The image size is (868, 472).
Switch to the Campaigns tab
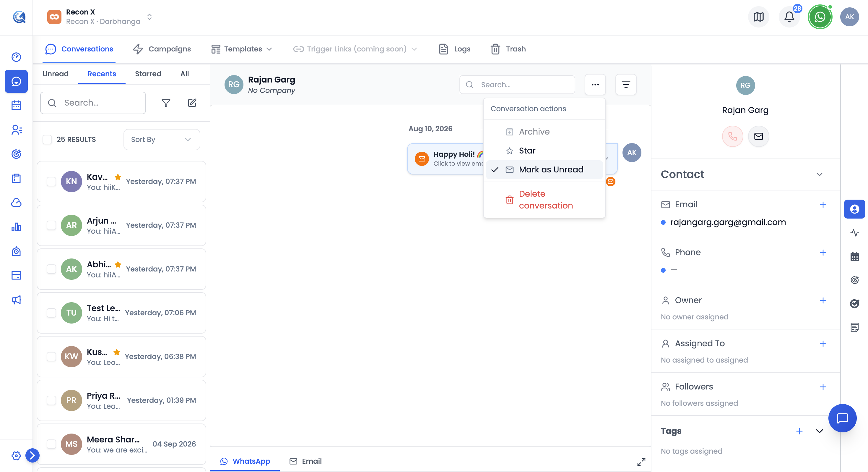(162, 49)
